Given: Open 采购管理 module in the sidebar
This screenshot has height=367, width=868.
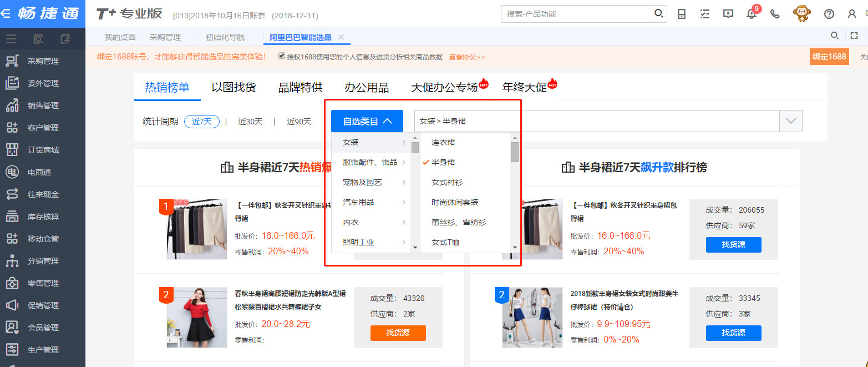Looking at the screenshot, I should (43, 61).
